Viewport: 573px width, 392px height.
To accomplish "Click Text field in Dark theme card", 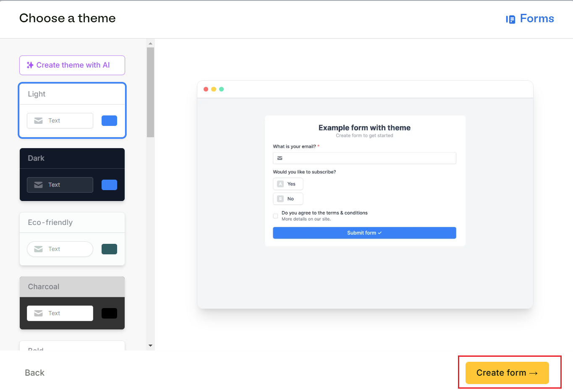I will tap(60, 185).
